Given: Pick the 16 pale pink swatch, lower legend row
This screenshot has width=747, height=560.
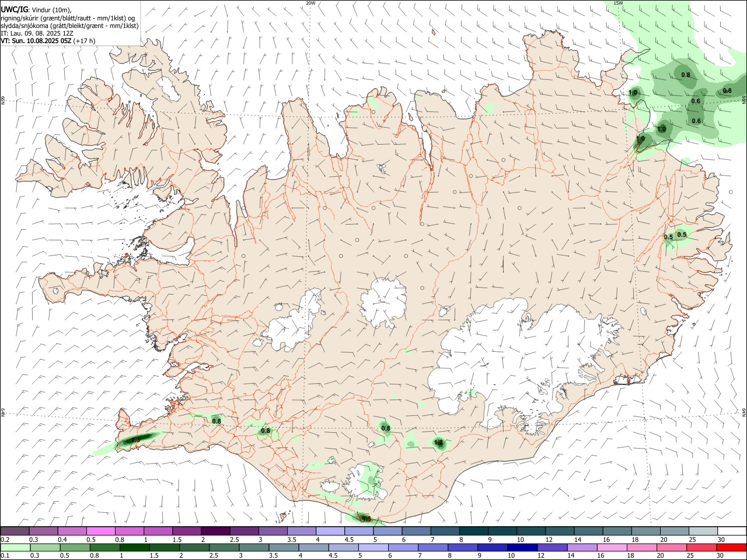Looking at the screenshot, I should click(611, 547).
